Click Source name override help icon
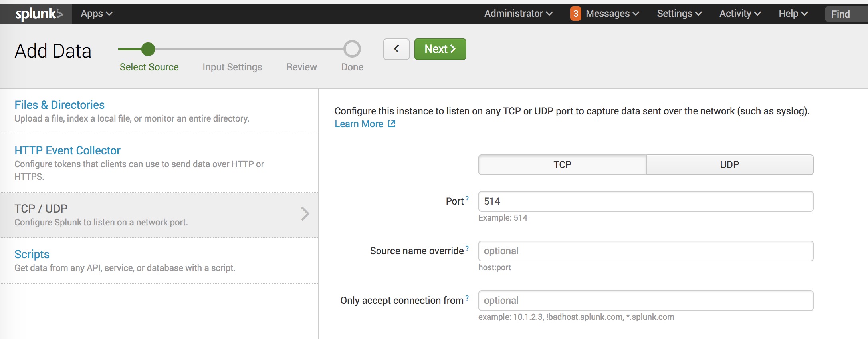 (x=467, y=248)
